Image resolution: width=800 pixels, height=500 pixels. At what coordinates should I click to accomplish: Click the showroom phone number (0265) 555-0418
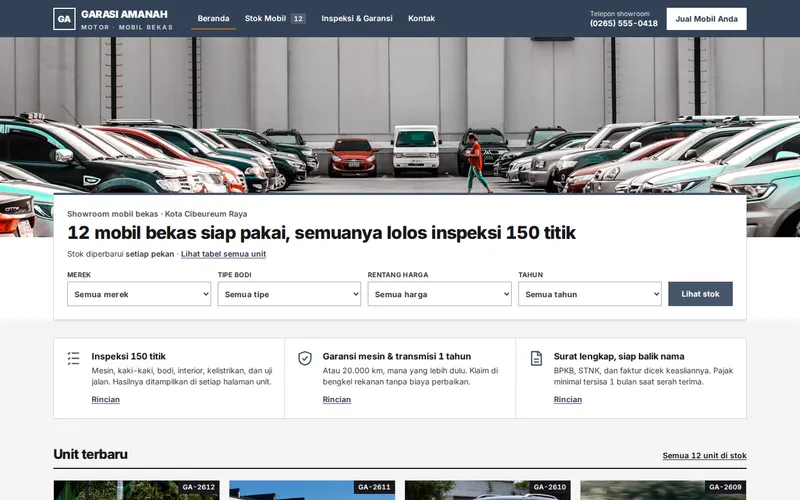(623, 23)
